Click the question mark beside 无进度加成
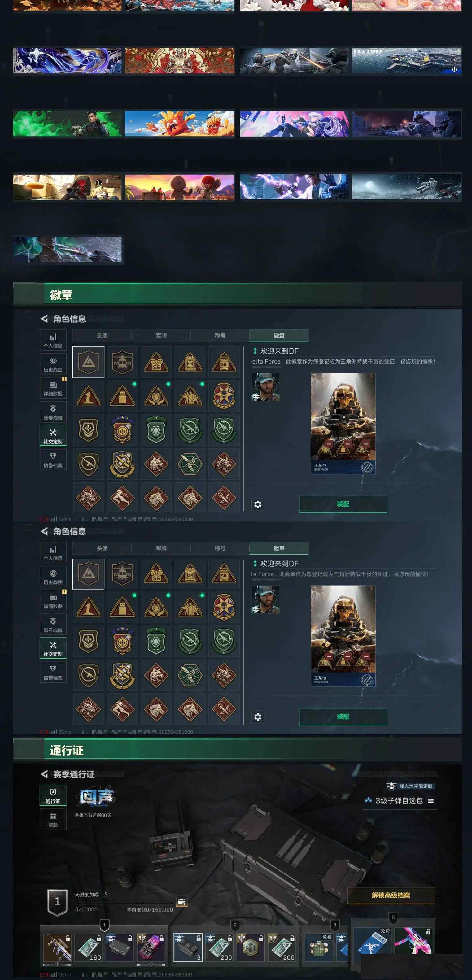This screenshot has width=472, height=980. pos(106,895)
